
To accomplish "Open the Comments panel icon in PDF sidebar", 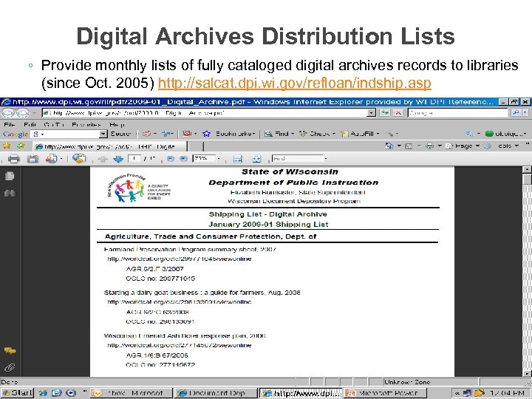I will 10,350.
